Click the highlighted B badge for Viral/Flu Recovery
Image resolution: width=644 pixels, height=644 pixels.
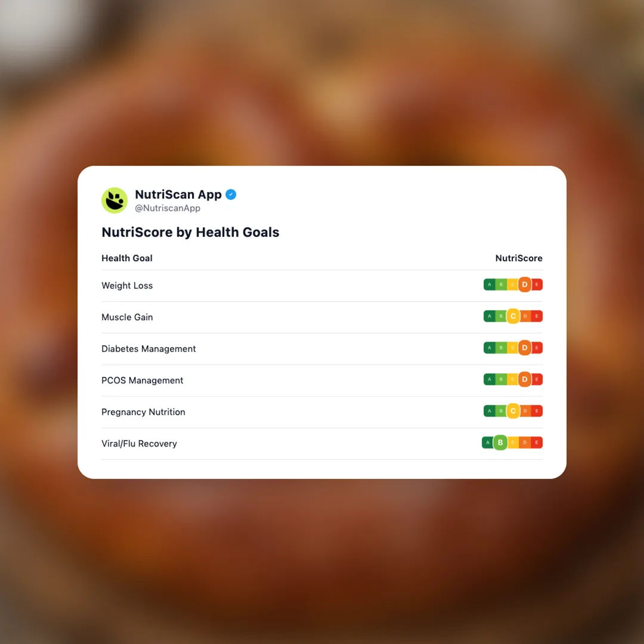[500, 442]
